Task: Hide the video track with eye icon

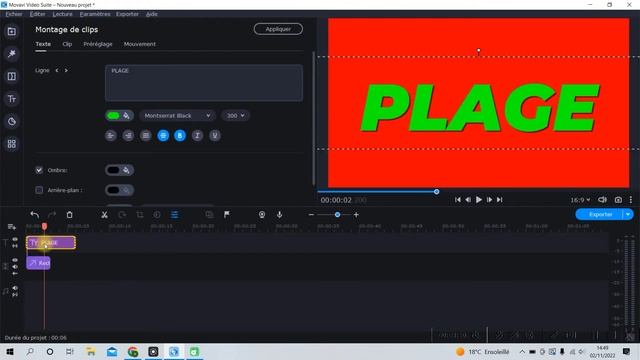Action: point(15,260)
